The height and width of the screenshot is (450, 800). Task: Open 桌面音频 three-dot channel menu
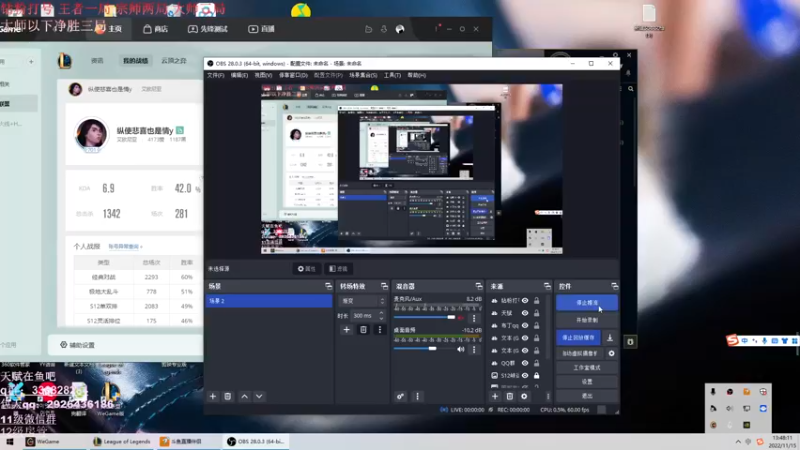[x=474, y=349]
